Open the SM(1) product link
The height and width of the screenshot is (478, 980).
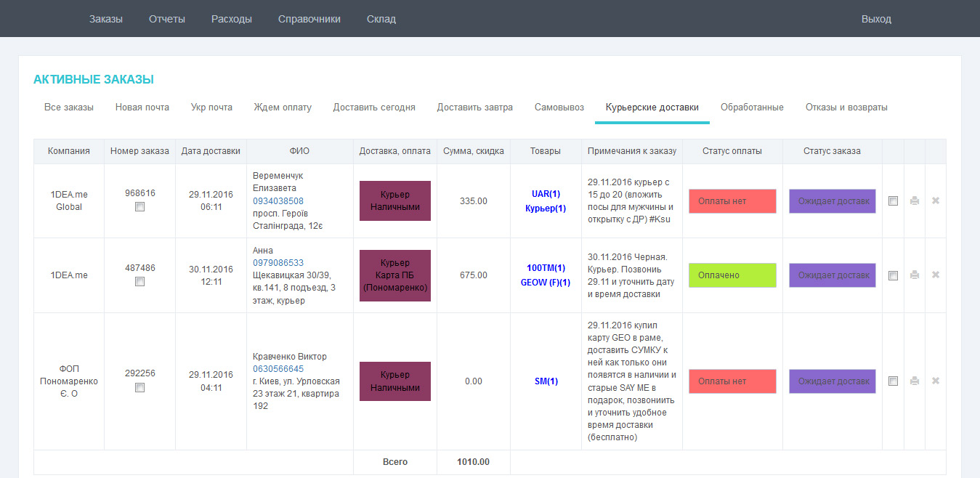pos(546,381)
